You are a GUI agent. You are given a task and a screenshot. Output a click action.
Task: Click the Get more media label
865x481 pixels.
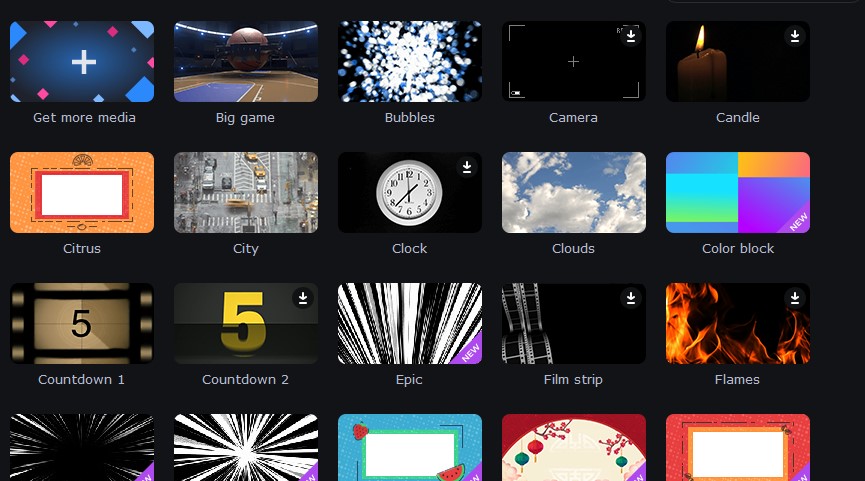coord(84,117)
